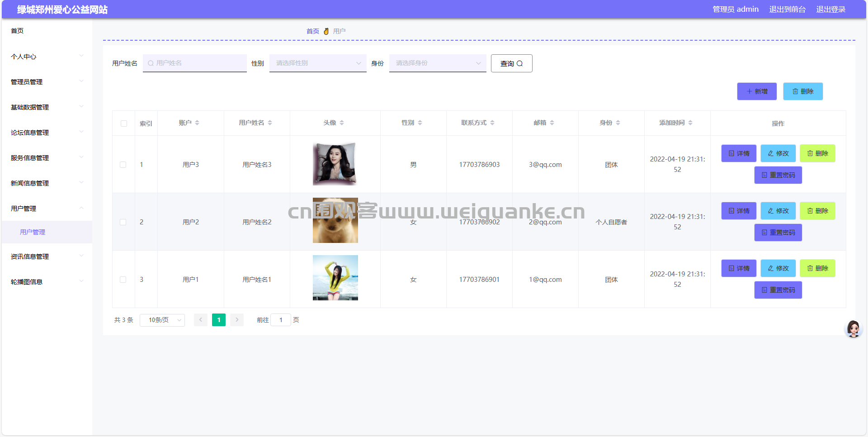Check the row checkbox for 用户3
Image resolution: width=868 pixels, height=437 pixels.
[123, 165]
